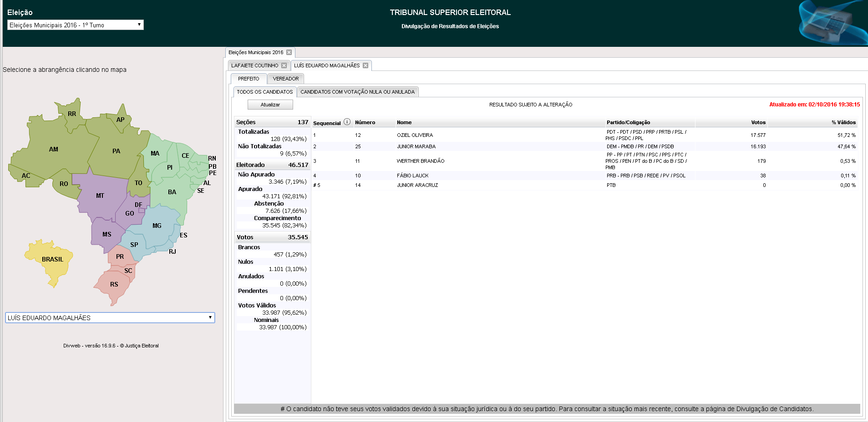The image size is (868, 422).
Task: Select Amazonas (AM) state on the map
Action: pos(53,150)
